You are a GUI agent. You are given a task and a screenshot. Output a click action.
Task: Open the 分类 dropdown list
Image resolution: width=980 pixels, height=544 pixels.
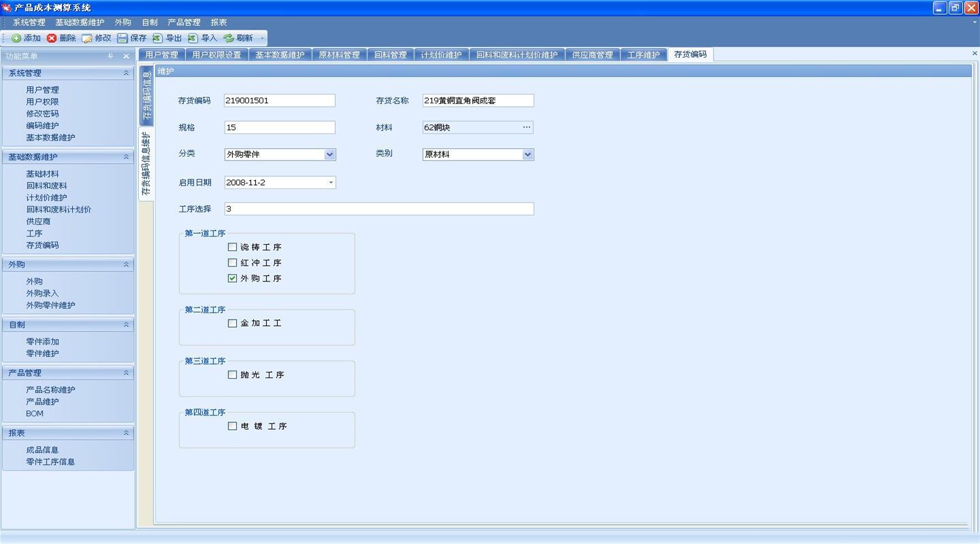[329, 154]
